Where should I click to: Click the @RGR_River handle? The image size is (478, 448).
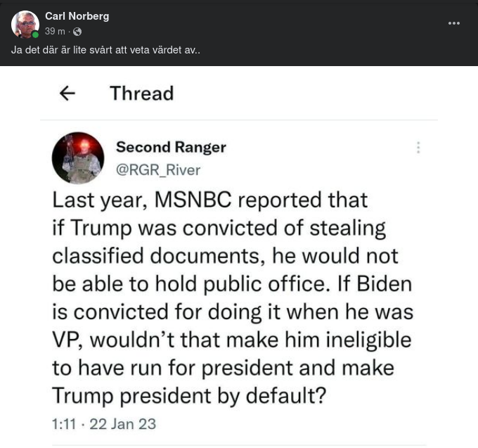pyautogui.click(x=158, y=169)
